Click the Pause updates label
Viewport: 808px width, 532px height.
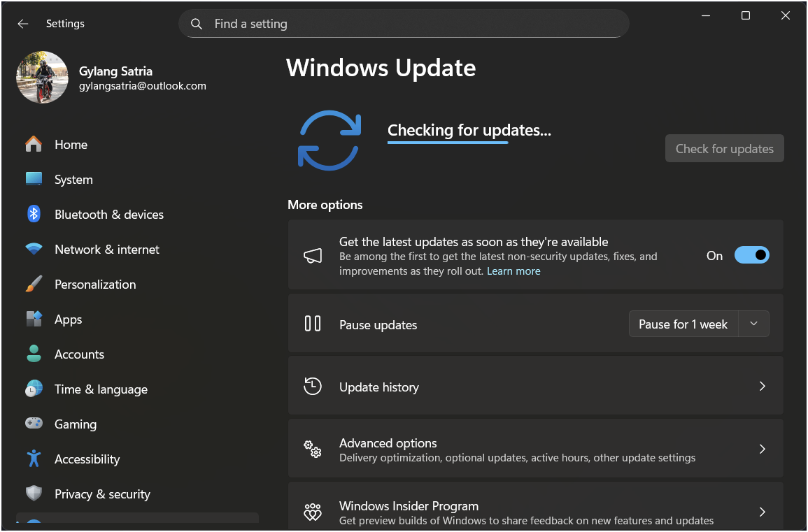pos(378,325)
